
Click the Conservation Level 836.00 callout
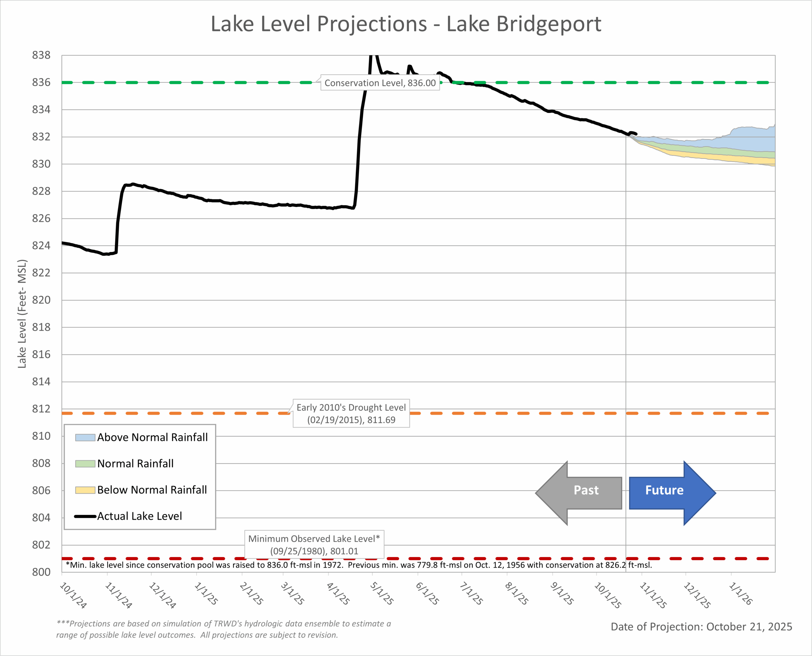pos(380,83)
